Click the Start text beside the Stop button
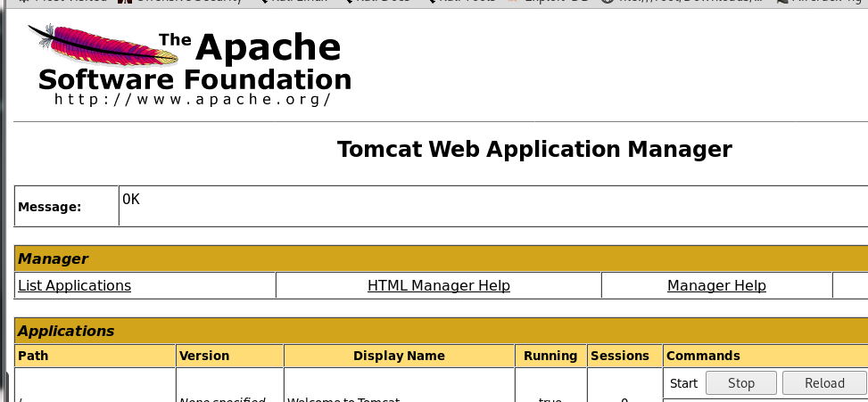Viewport: 868px width, 402px height. point(683,383)
